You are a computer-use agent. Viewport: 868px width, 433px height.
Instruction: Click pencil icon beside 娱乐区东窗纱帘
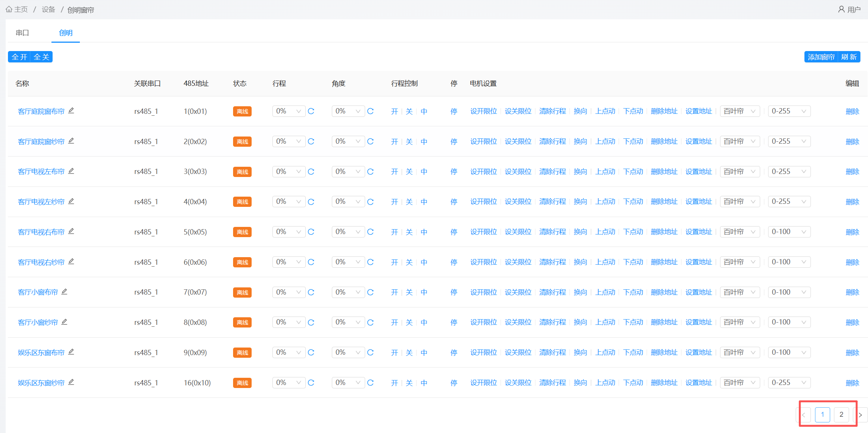pos(71,382)
